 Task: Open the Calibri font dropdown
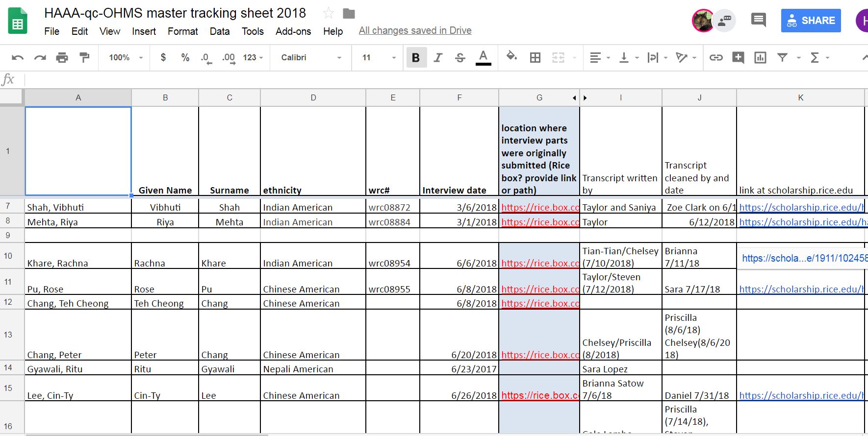(311, 58)
